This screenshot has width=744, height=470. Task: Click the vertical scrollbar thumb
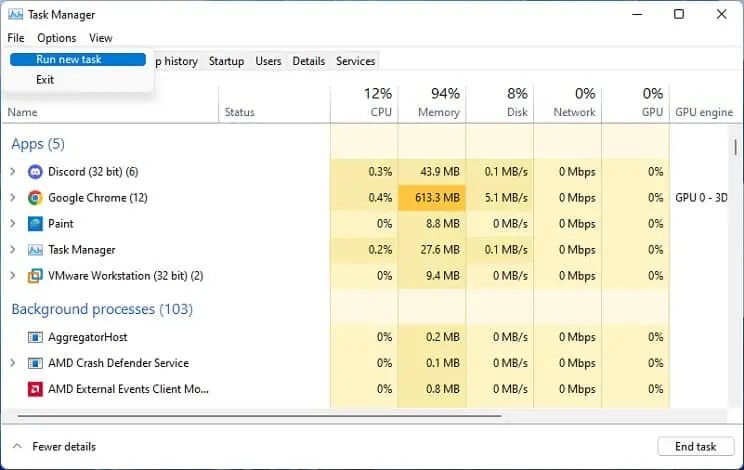pyautogui.click(x=735, y=147)
